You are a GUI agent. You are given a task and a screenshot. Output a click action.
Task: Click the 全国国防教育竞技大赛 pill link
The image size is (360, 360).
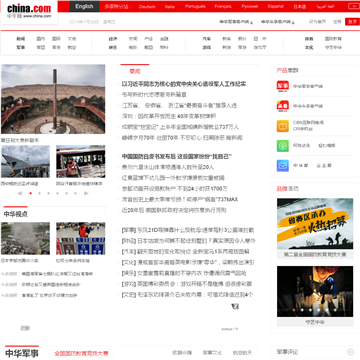coord(81,353)
